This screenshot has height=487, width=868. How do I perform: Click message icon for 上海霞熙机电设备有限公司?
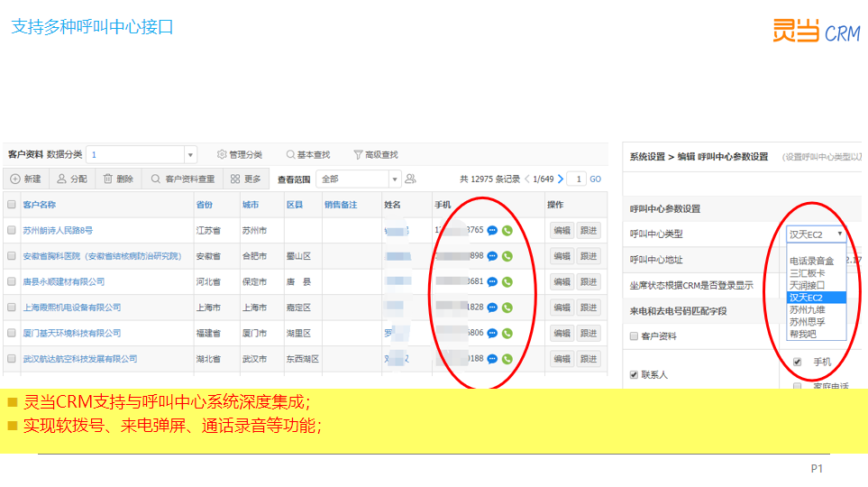492,308
